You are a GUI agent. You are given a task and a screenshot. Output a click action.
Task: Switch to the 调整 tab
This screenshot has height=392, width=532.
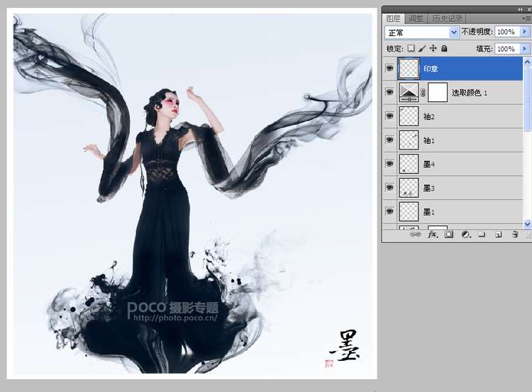pos(416,18)
